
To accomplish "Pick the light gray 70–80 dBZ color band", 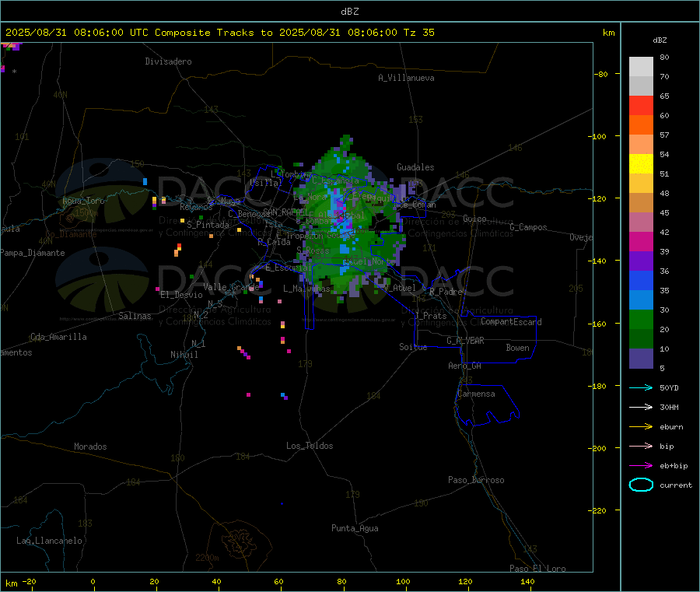I will 641,67.
